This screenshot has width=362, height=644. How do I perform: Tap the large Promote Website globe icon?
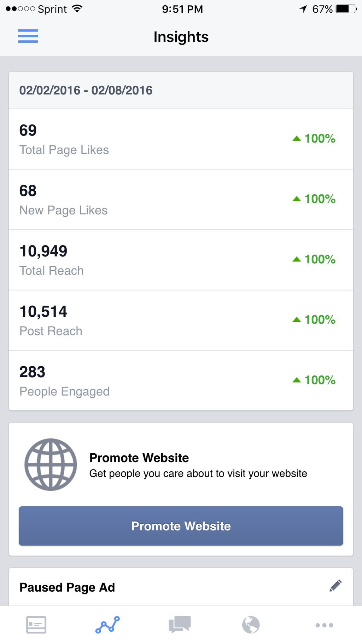pyautogui.click(x=51, y=465)
